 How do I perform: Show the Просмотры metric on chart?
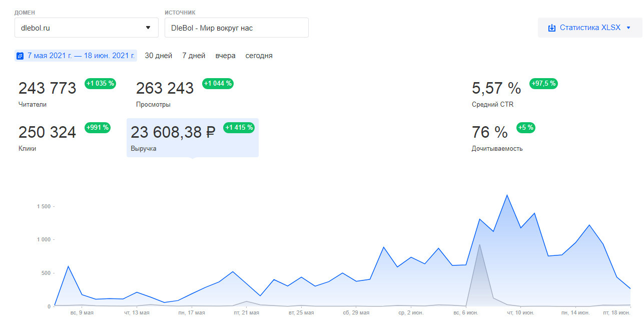click(x=165, y=93)
